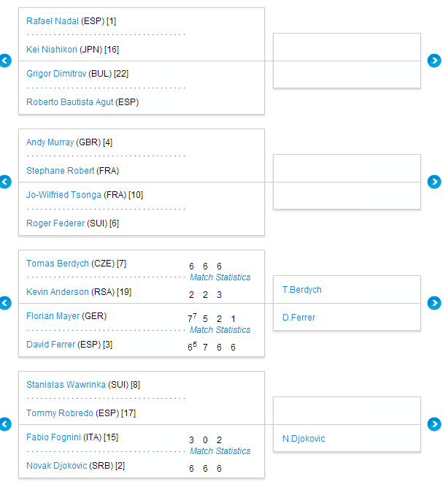The image size is (448, 487).
Task: Click left arrow beside Berdych–Anderson bracket
Action: click(6, 303)
